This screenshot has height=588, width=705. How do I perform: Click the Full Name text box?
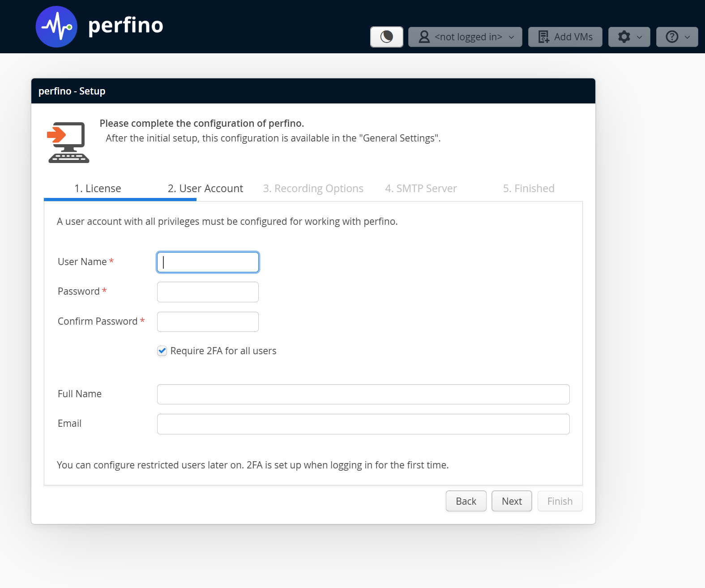tap(363, 394)
